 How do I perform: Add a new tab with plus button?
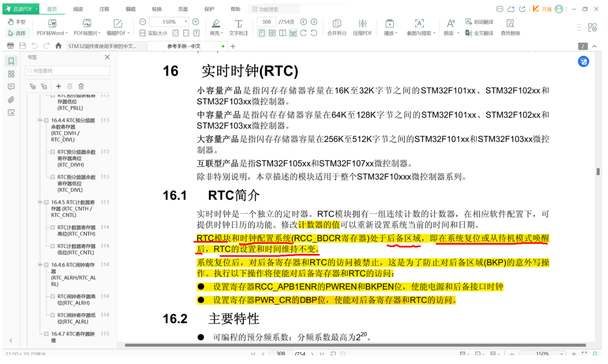[233, 46]
